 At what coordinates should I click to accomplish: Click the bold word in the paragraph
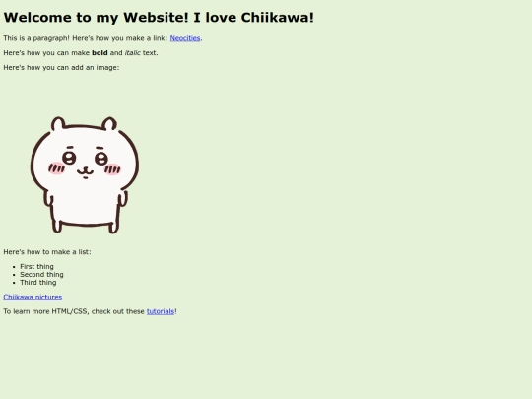100,53
